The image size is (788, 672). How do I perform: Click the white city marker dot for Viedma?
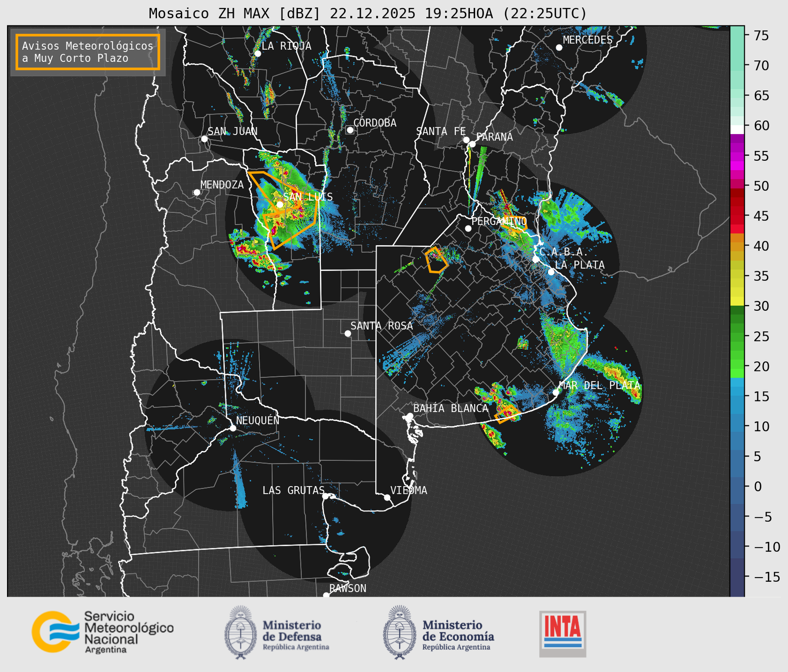coord(387,497)
